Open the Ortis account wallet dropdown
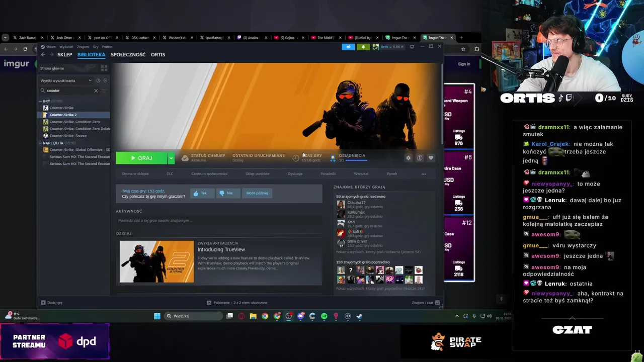The image size is (644, 362). point(389,47)
